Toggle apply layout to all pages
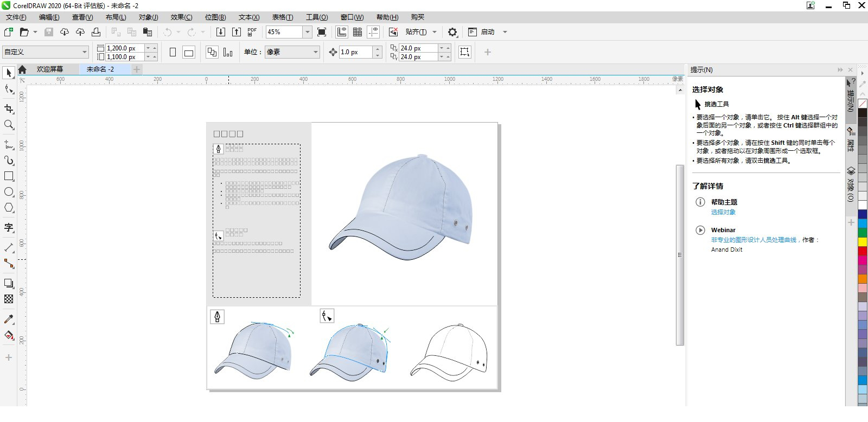The width and height of the screenshot is (868, 422). (212, 52)
